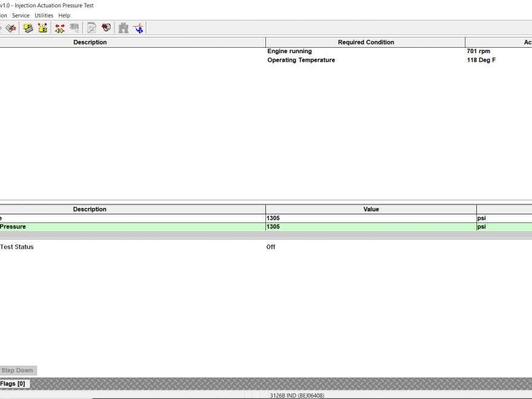Image resolution: width=532 pixels, height=399 pixels.
Task: Open the Service menu
Action: click(x=21, y=16)
